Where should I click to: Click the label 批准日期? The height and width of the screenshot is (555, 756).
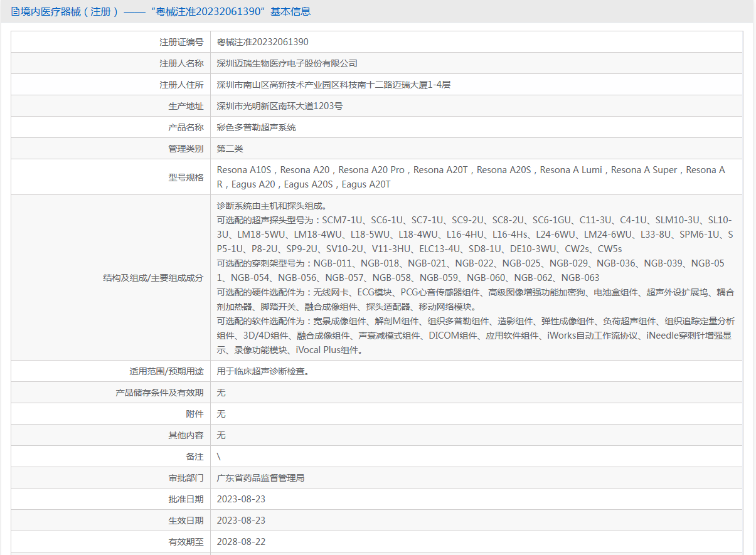[x=186, y=499]
